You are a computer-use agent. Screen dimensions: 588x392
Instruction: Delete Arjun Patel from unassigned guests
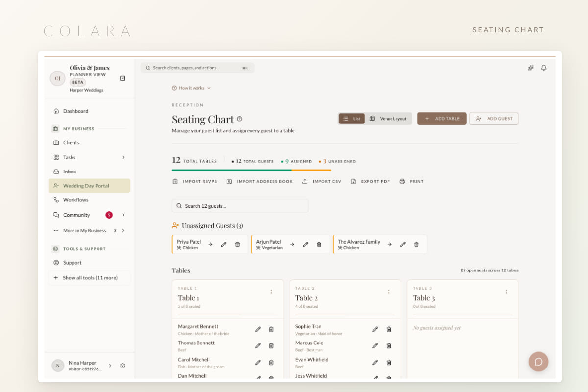pyautogui.click(x=319, y=244)
